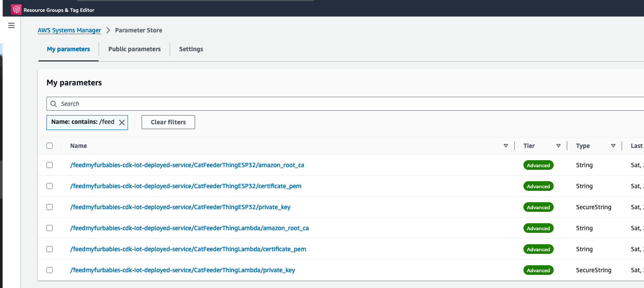Image resolution: width=644 pixels, height=288 pixels.
Task: Sort by the Name column arrow
Action: coord(506,146)
